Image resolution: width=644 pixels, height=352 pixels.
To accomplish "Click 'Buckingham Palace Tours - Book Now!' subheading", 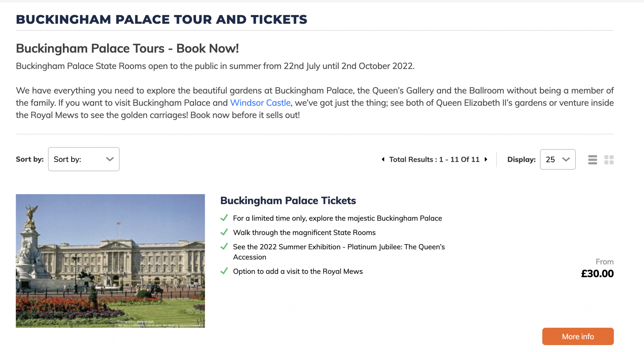I will 127,48.
